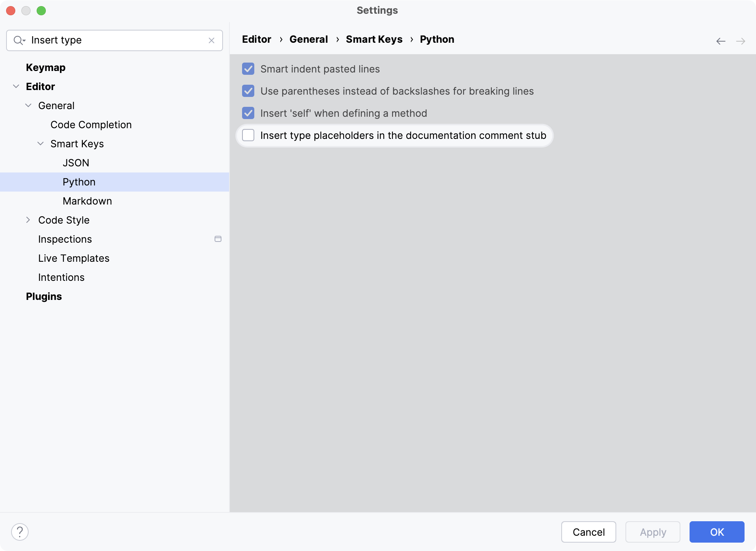This screenshot has height=551, width=756.
Task: Expand the Code Style section
Action: tap(28, 220)
